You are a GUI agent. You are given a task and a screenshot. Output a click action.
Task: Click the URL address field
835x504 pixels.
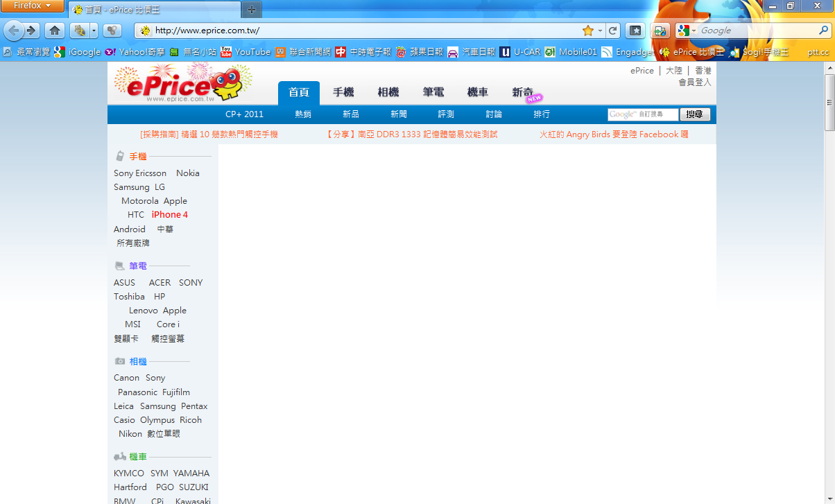click(366, 31)
